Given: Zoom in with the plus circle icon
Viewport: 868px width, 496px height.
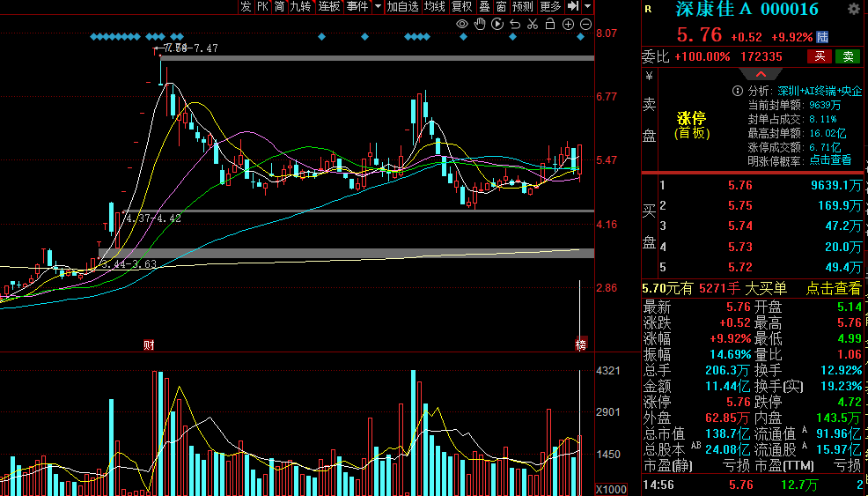Looking at the screenshot, I should (x=568, y=24).
